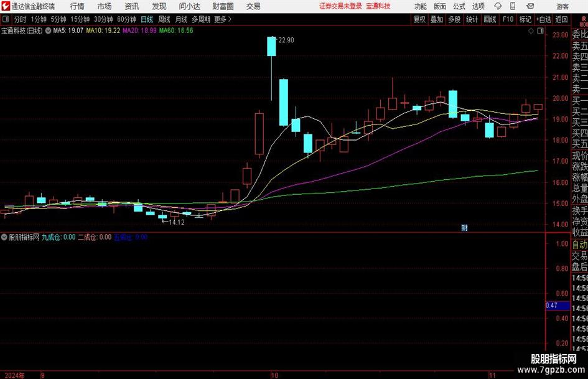Open the 行情 menu
The image size is (588, 379).
pos(77,6)
